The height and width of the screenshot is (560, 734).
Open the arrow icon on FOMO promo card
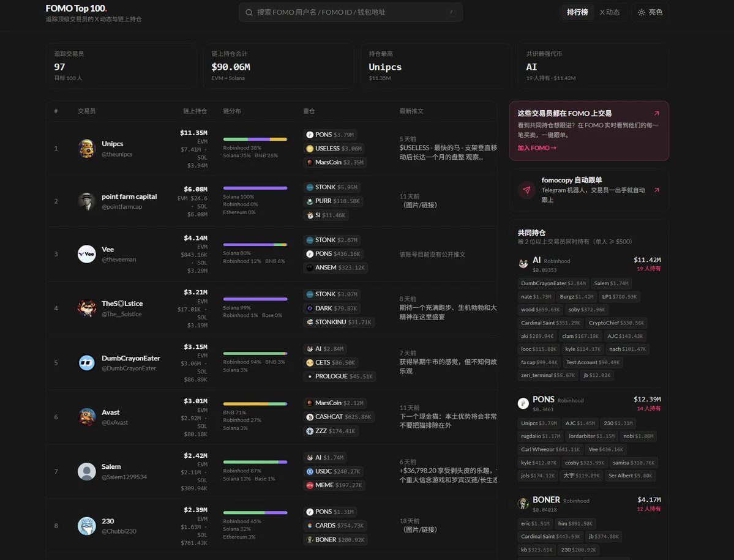(656, 113)
